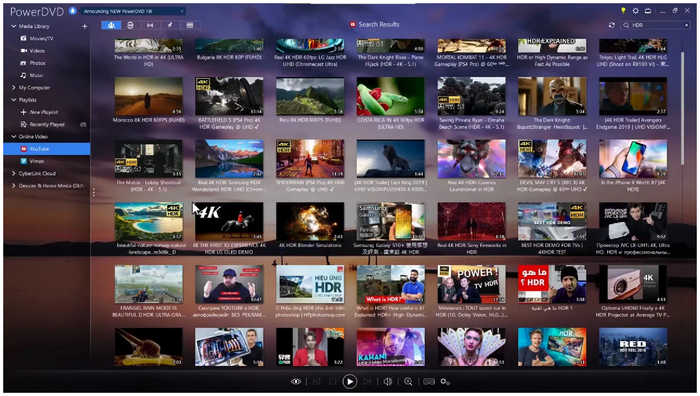Open the volume speaker control
Viewport: 700px width, 396px height.
click(388, 382)
